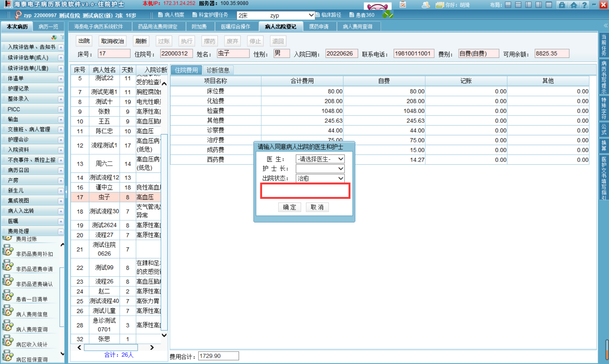Open 病人费用查询 icon in sidebar
Viewport: 609px width, 364px height.
tap(8, 326)
